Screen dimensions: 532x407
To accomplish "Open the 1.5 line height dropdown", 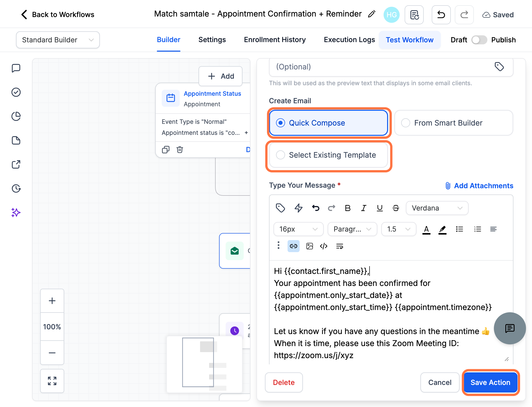I will [x=399, y=229].
